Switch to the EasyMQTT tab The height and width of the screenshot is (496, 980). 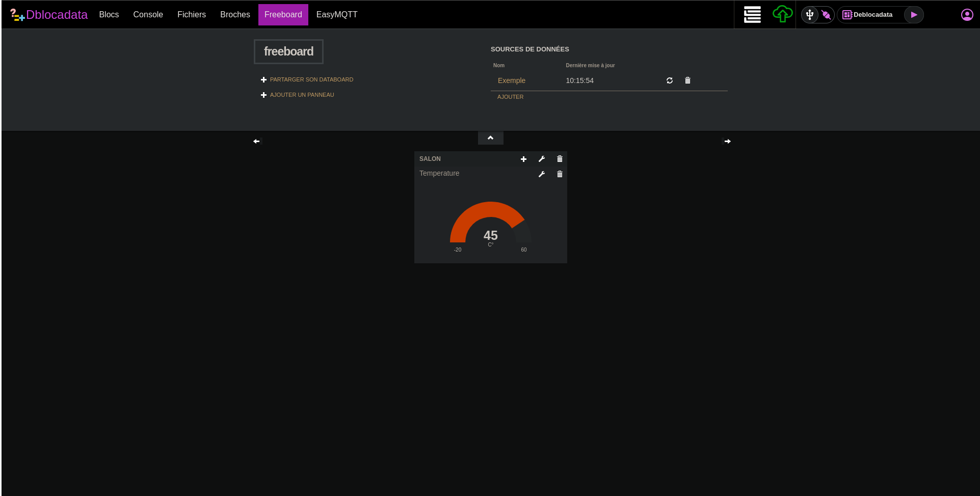click(336, 15)
